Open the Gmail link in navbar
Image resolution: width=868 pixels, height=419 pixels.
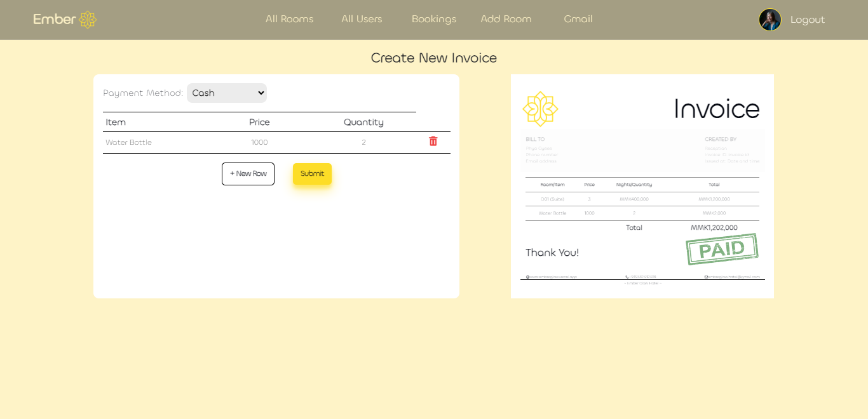pyautogui.click(x=578, y=19)
